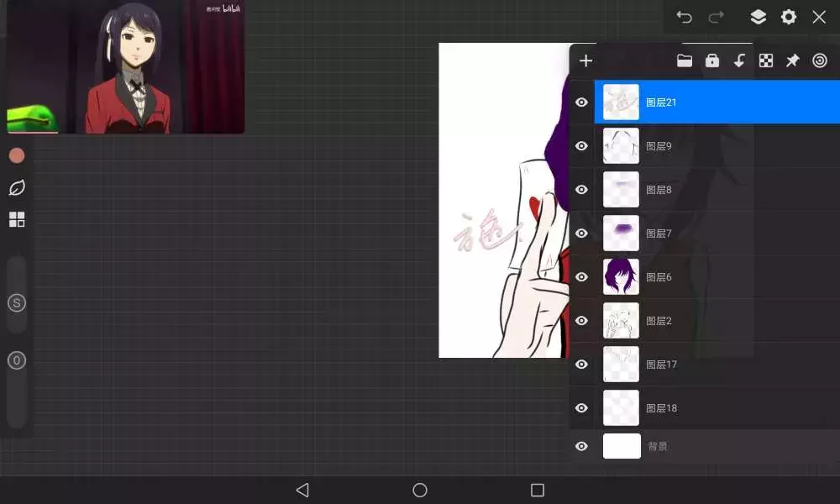840x504 pixels.
Task: Create a layer folder
Action: pyautogui.click(x=685, y=60)
